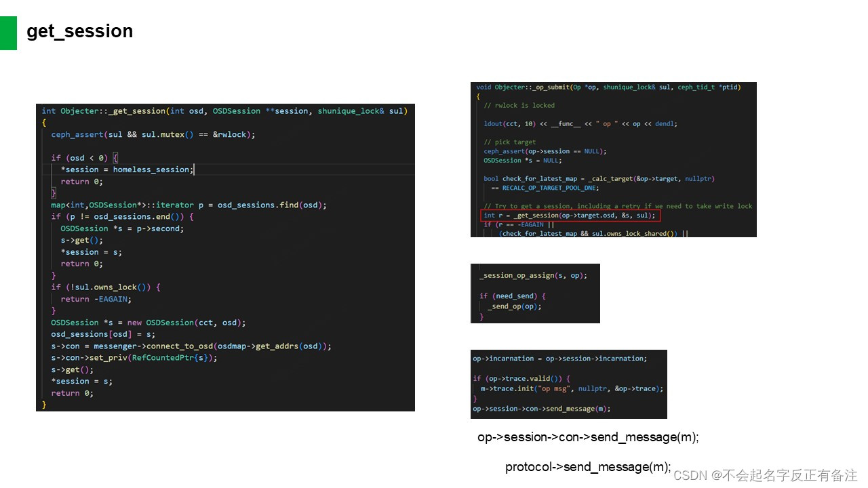This screenshot has width=868, height=488.
Task: Select the '_send_op(op);' line
Action: click(x=514, y=306)
